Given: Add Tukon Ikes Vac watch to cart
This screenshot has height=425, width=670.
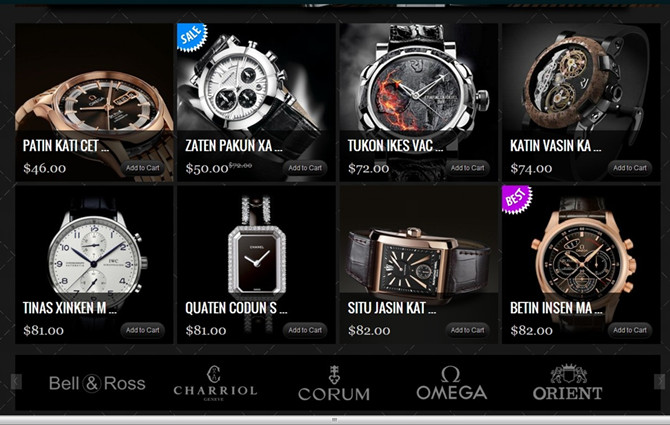Looking at the screenshot, I should 467,168.
